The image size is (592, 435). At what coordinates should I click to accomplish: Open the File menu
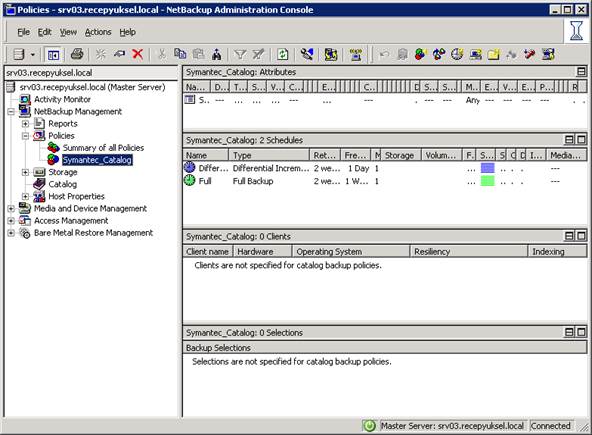(23, 32)
